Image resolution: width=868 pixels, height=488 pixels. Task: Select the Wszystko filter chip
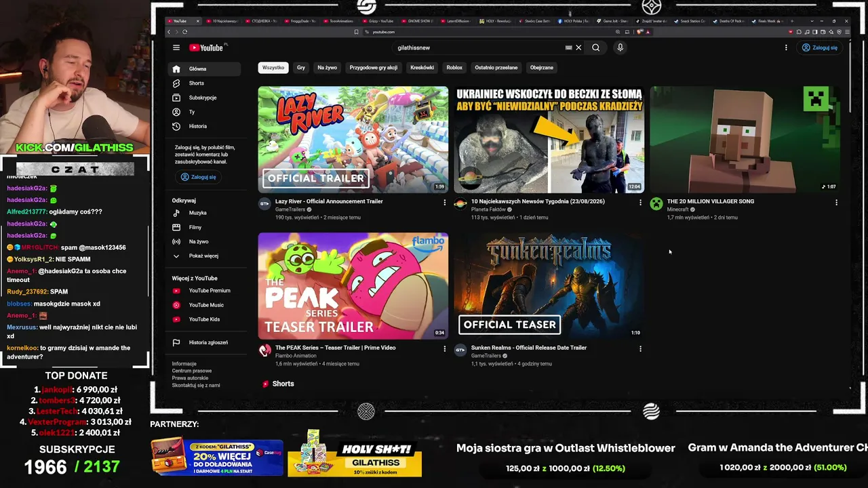click(x=273, y=68)
